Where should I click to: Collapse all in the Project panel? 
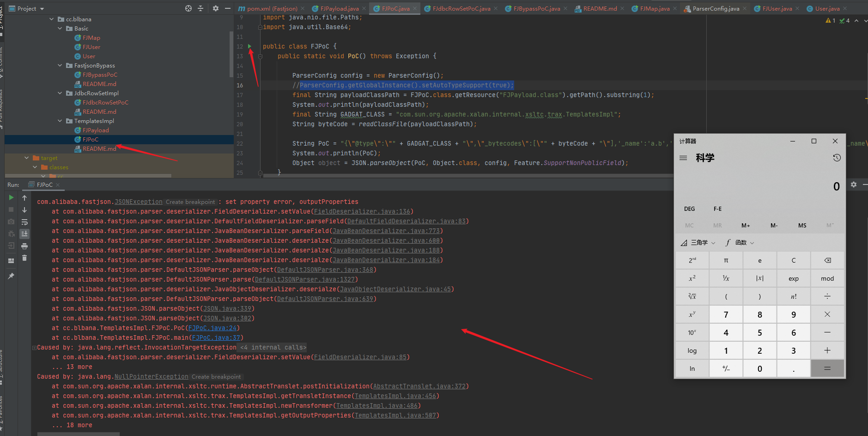200,8
